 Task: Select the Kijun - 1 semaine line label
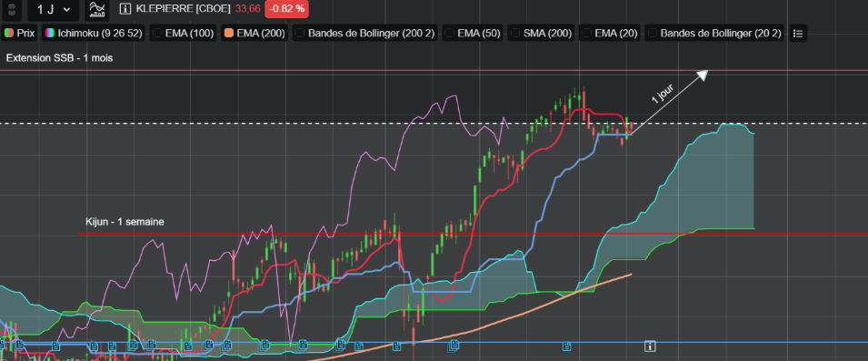pyautogui.click(x=125, y=222)
